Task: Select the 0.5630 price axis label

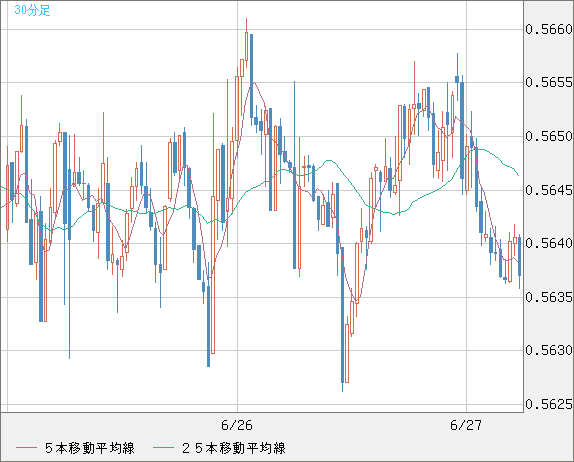Action: (x=549, y=350)
